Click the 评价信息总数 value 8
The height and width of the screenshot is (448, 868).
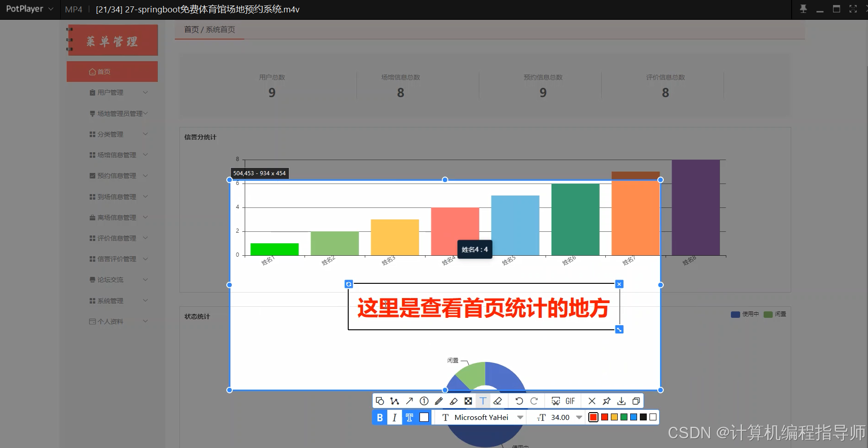666,93
